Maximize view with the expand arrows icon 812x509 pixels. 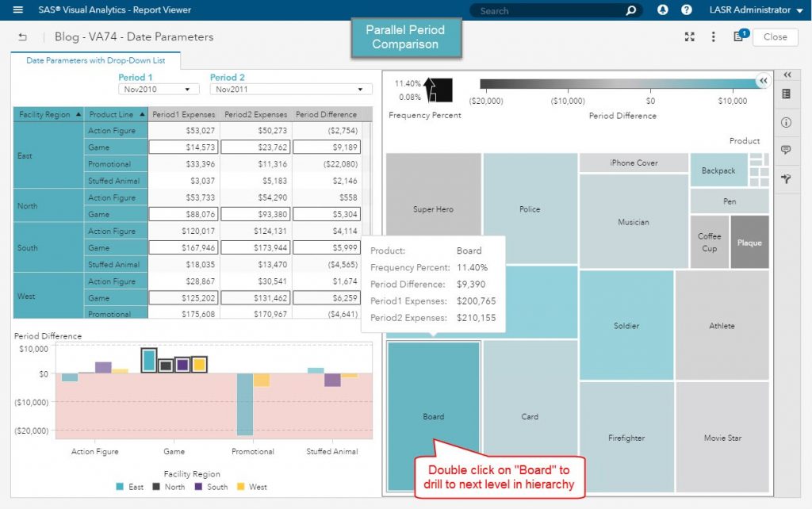(x=690, y=37)
